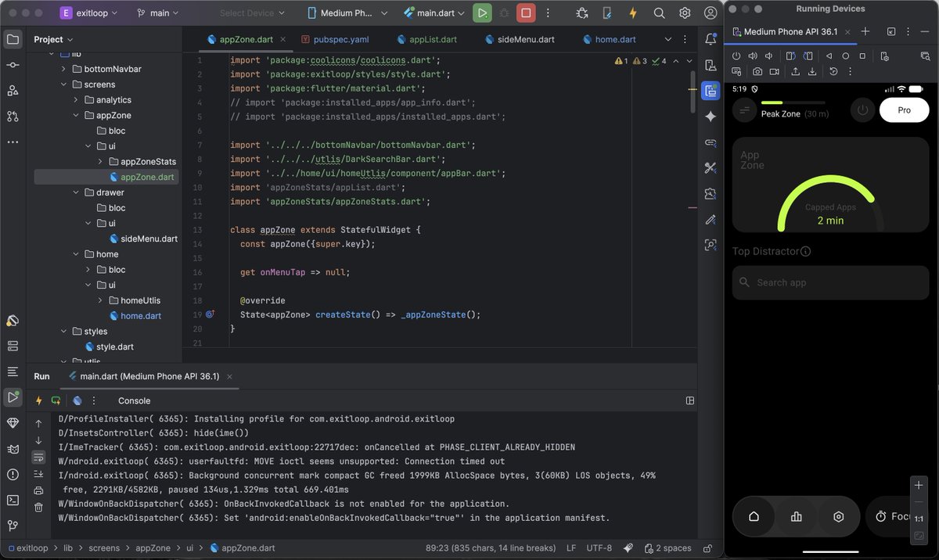This screenshot has height=560, width=939.
Task: Click emulator volume up icon
Action: (x=753, y=56)
